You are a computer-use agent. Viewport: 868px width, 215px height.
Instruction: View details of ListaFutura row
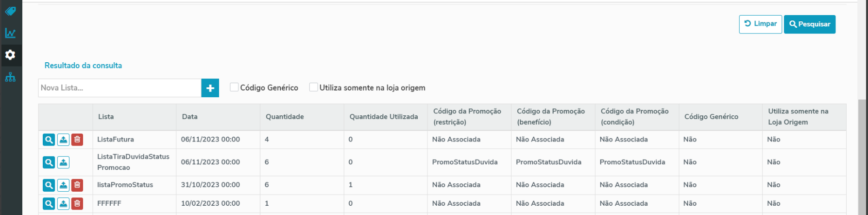tap(49, 140)
